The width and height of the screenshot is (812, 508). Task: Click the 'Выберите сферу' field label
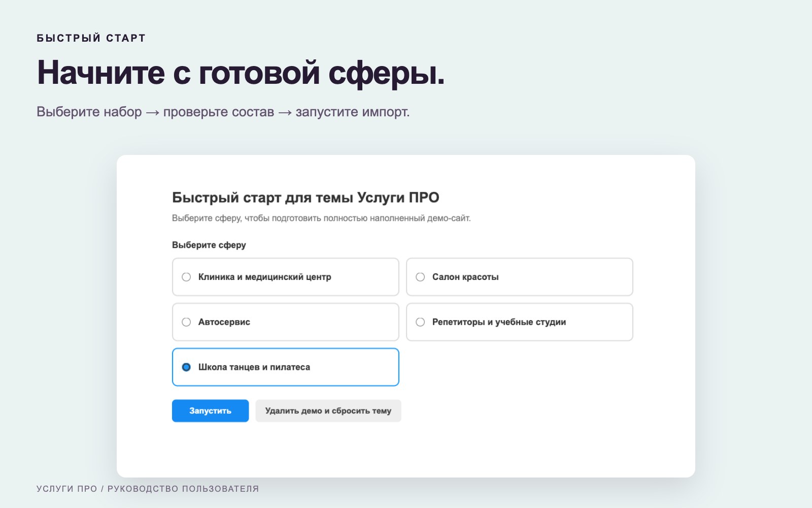pyautogui.click(x=209, y=245)
